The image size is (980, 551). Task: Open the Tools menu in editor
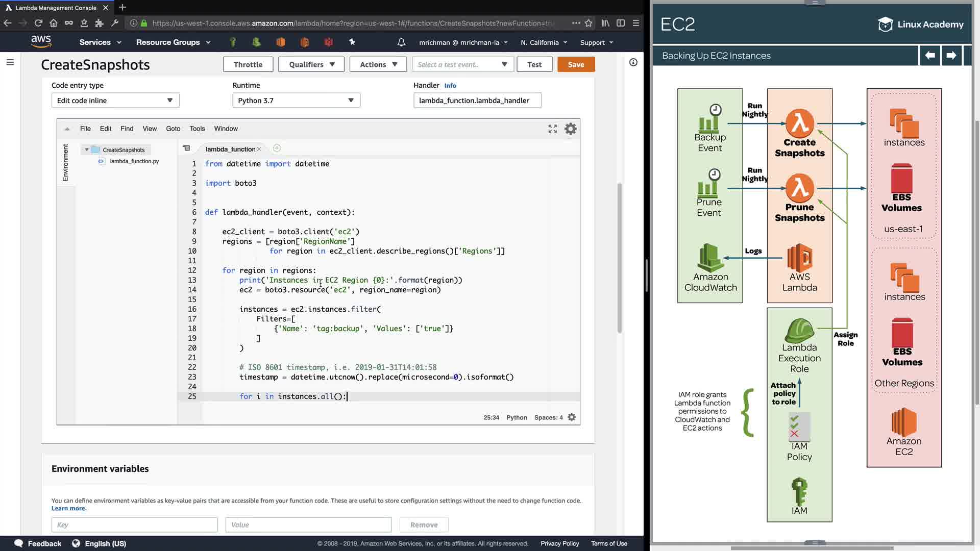197,129
